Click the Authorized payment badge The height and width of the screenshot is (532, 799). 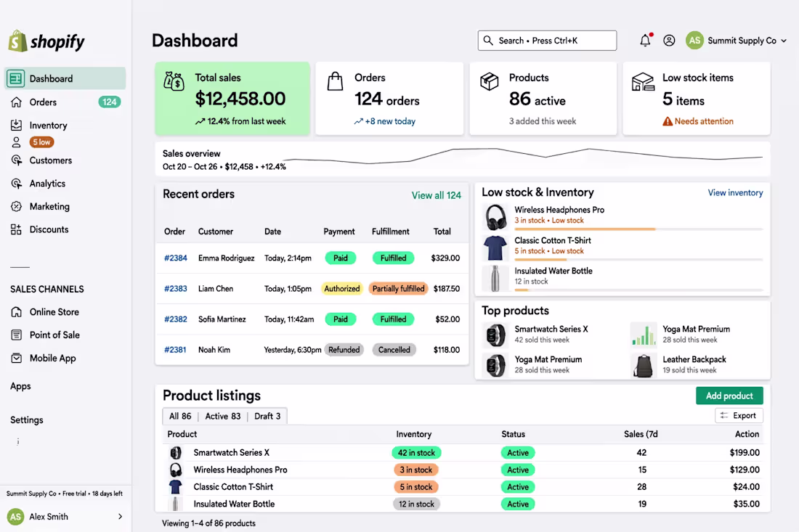point(342,289)
